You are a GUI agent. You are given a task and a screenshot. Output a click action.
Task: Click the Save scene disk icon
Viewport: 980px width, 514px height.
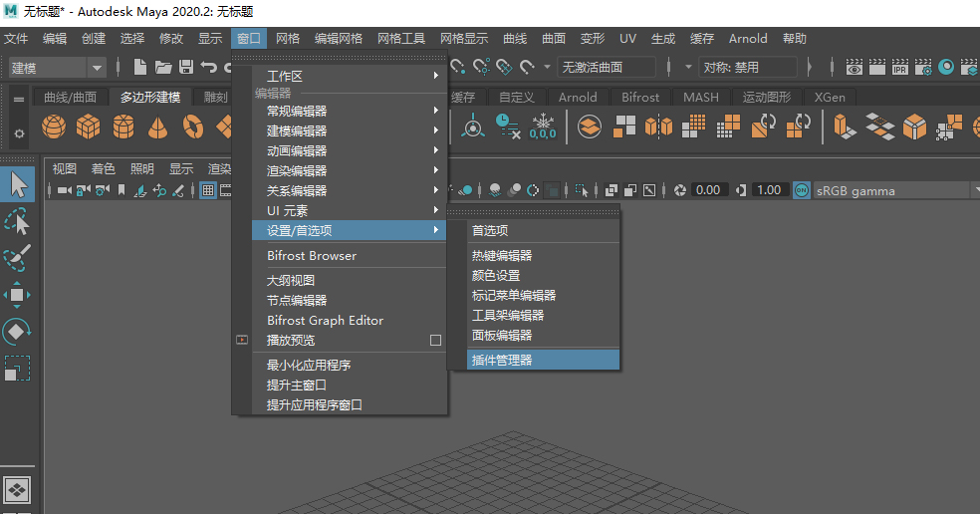pyautogui.click(x=185, y=67)
